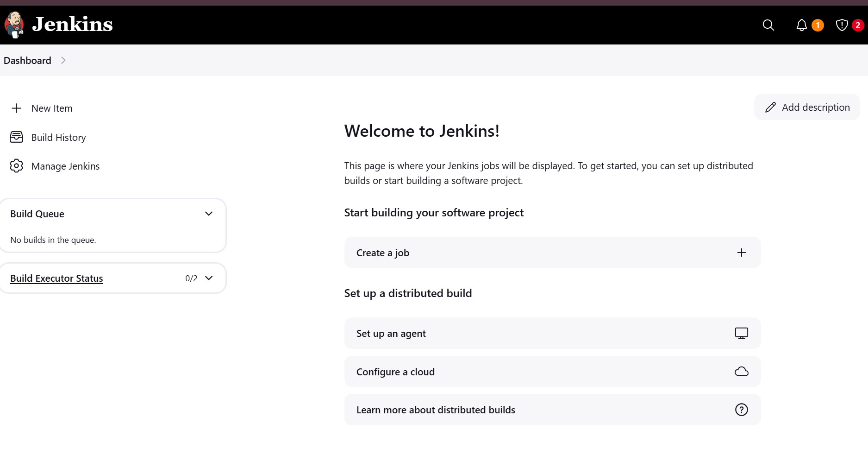Image resolution: width=868 pixels, height=449 pixels.
Task: Expand the Dashboard breadcrumb chevron
Action: coord(63,61)
